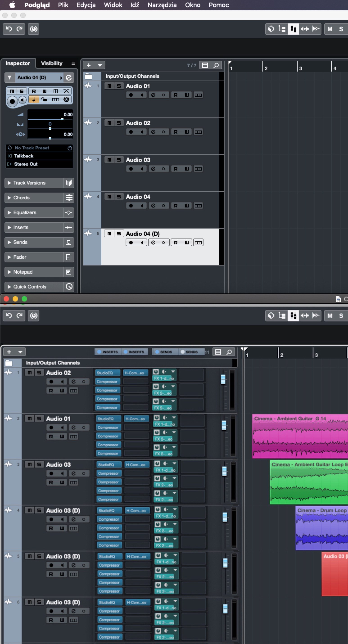Click the Equalizers section bypass icon
Screen dimensions: 348x644
pos(68,213)
